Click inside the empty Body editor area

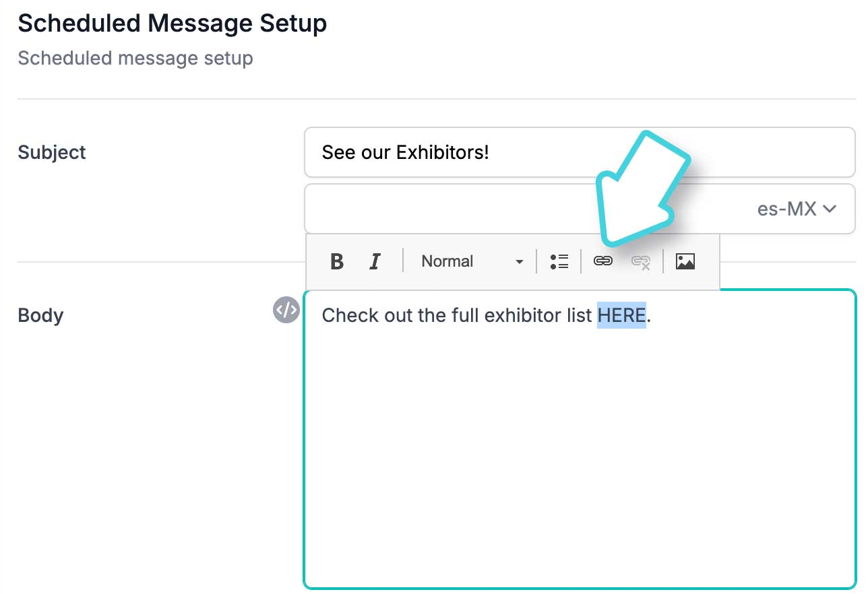[580, 458]
